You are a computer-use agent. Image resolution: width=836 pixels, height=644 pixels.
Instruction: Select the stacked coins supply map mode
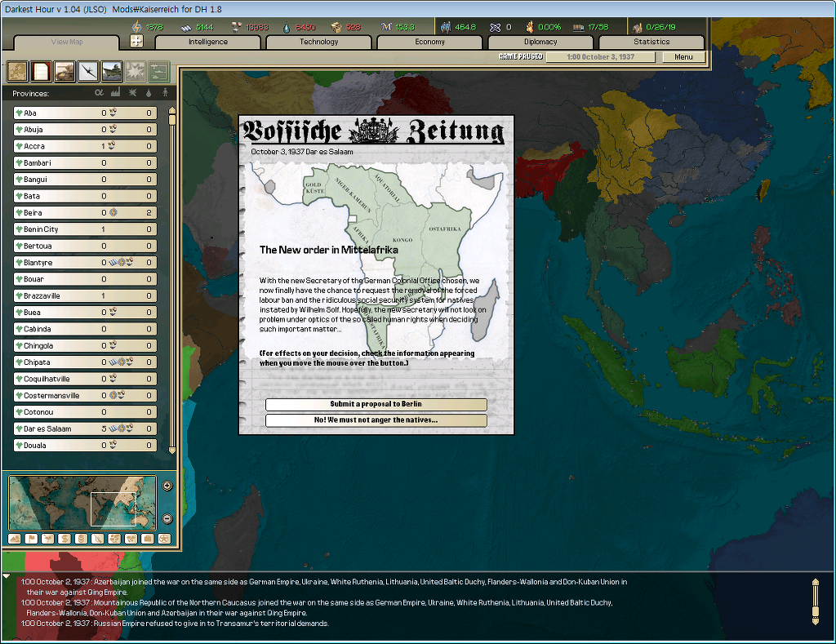pyautogui.click(x=81, y=539)
